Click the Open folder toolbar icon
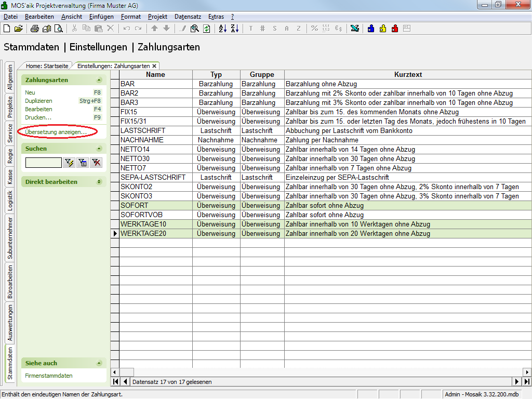532x399 pixels. click(19, 29)
